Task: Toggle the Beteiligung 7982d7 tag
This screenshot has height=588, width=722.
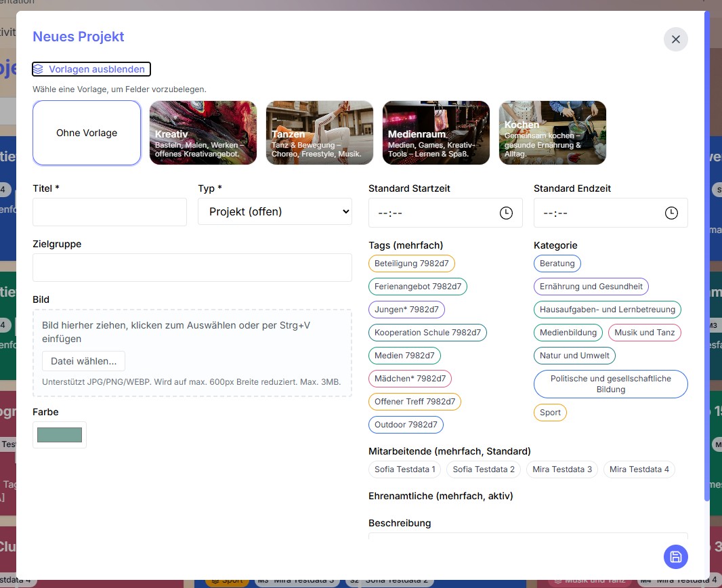Action: (x=412, y=264)
